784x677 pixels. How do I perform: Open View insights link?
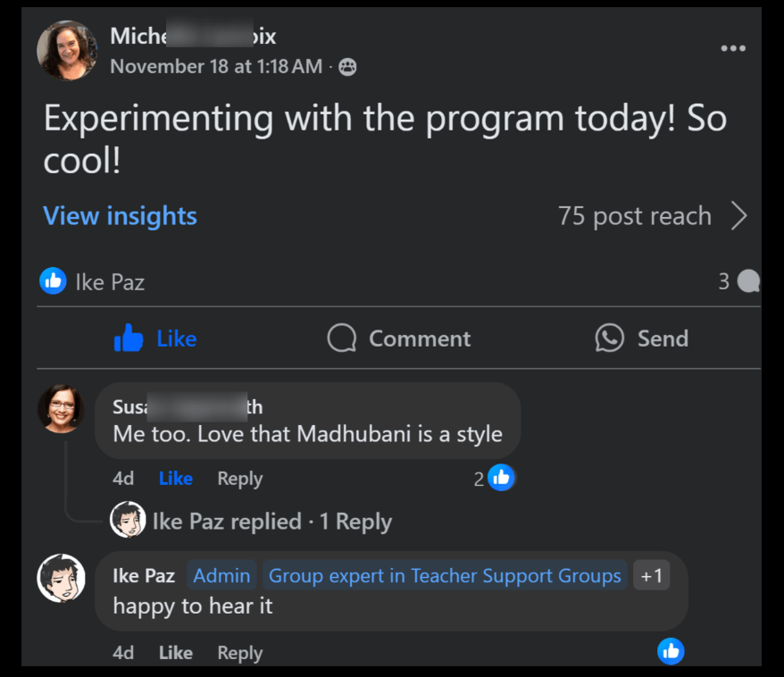pos(120,216)
